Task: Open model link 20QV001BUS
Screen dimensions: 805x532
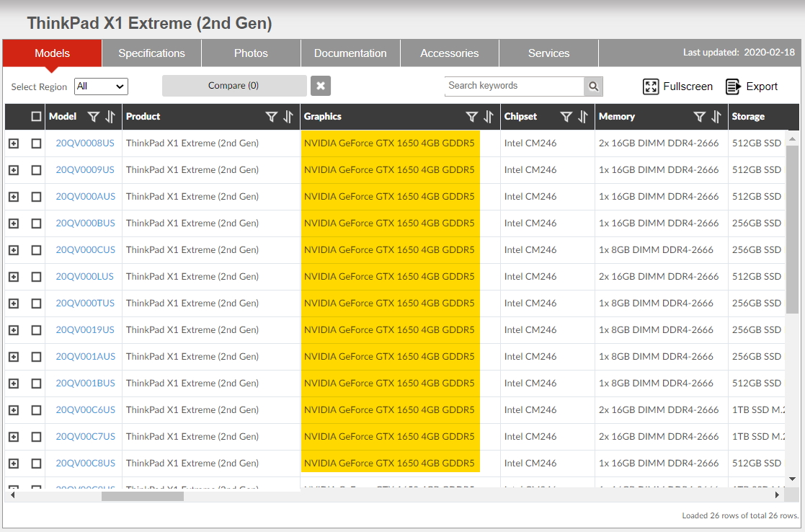Action: point(85,384)
